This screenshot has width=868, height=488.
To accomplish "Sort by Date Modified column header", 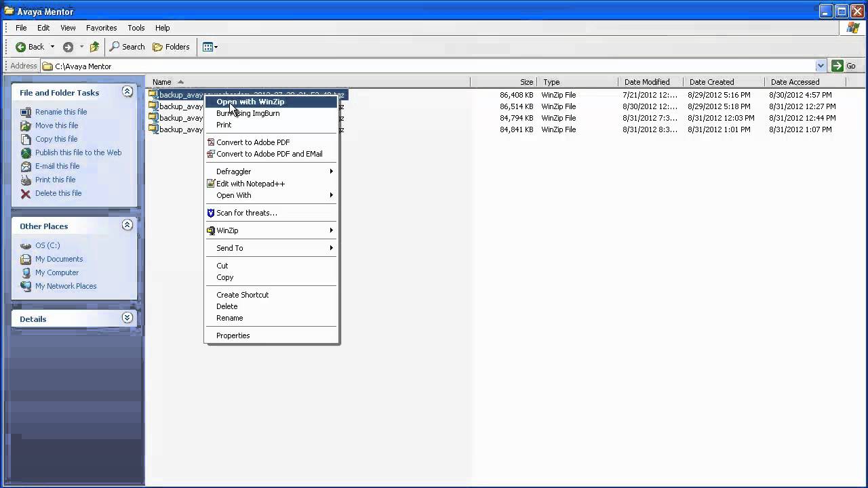I will pos(651,82).
